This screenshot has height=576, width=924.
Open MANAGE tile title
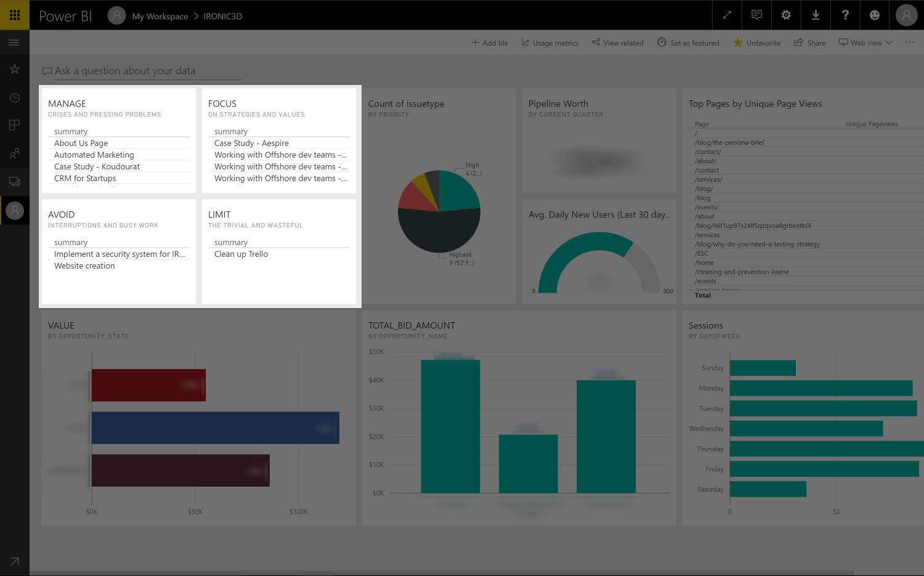pyautogui.click(x=67, y=103)
